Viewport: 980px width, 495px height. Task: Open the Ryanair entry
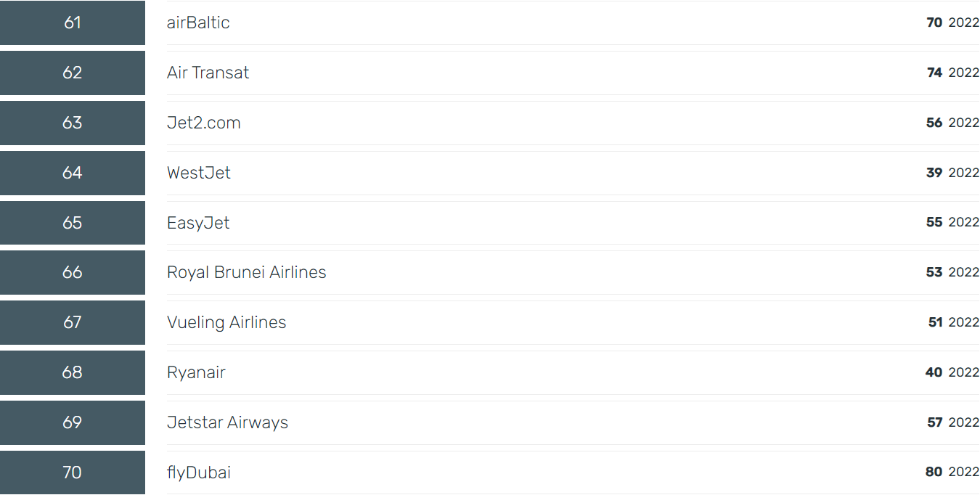[196, 372]
